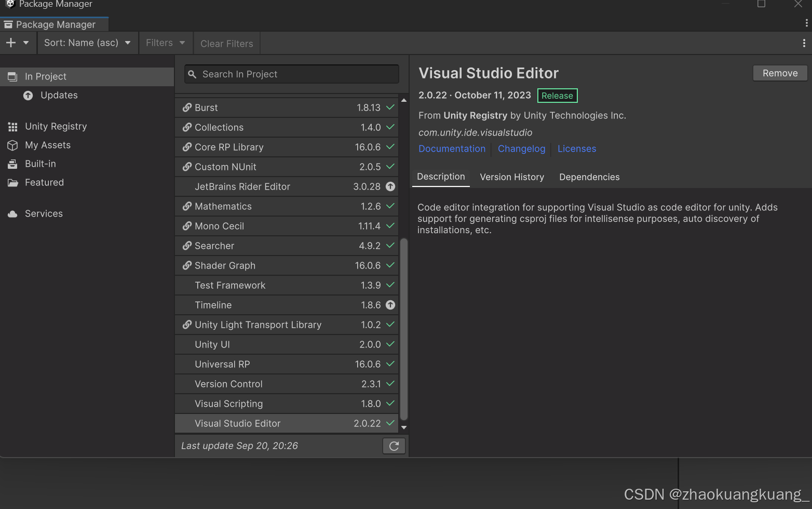Select the Version Control package
The height and width of the screenshot is (509, 812).
click(x=287, y=384)
